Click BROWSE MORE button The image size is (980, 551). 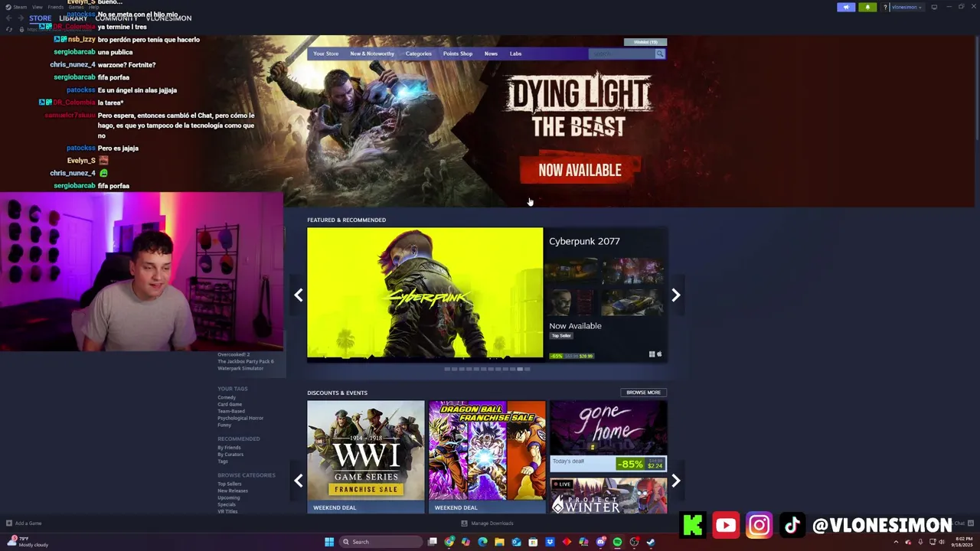[643, 393]
